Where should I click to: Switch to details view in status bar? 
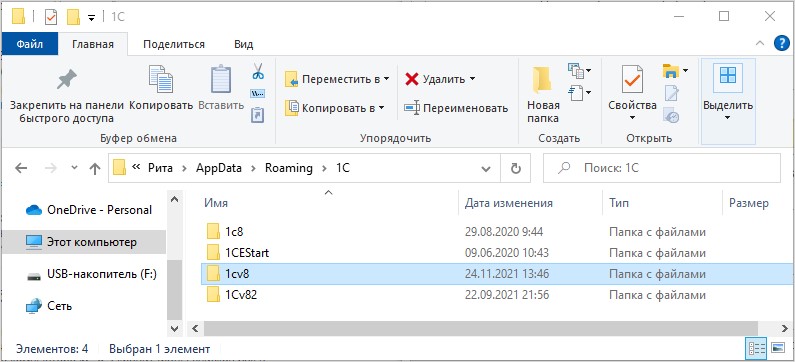(756, 348)
